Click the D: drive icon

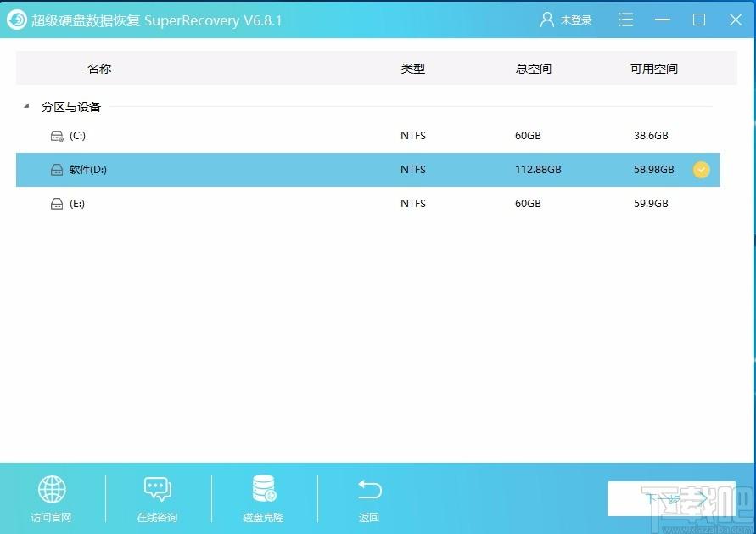[57, 170]
